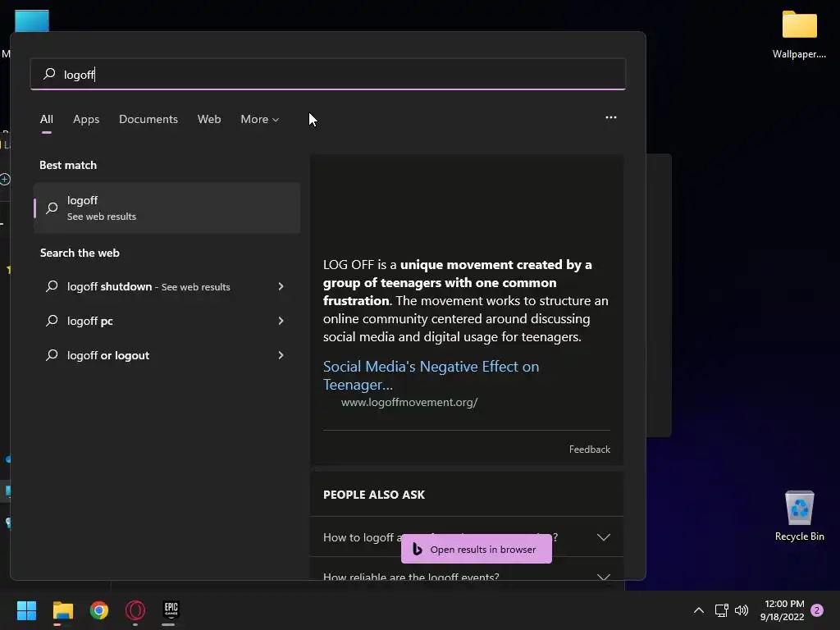Expand the logoff pc suggestion arrow

click(281, 321)
